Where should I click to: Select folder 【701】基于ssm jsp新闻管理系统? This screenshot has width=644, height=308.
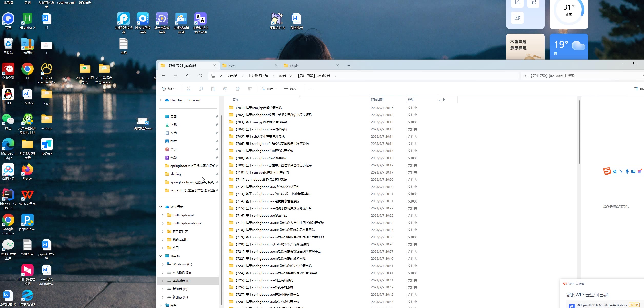[258, 108]
